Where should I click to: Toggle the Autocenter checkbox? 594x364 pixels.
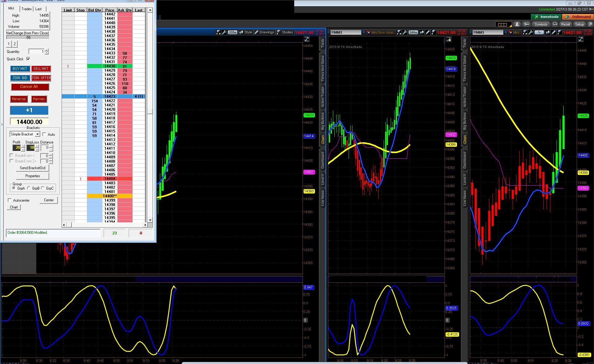click(x=10, y=200)
